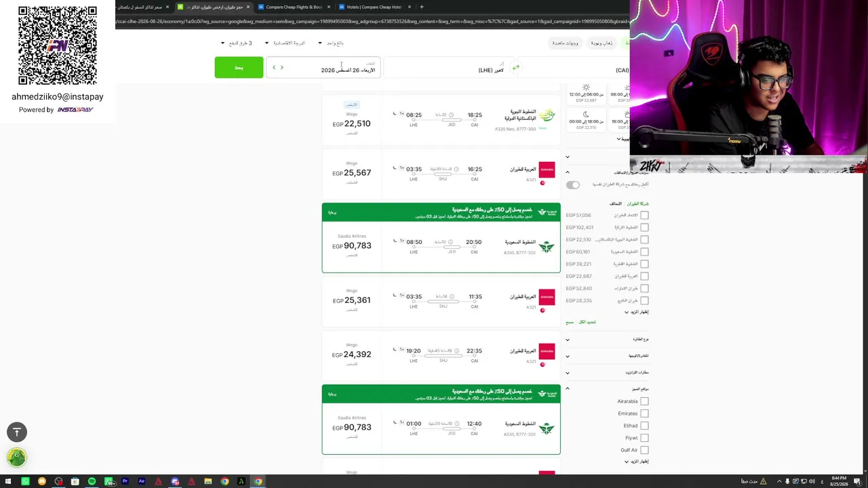Go to the previous departure date
The image size is (868, 488).
pyautogui.click(x=282, y=68)
